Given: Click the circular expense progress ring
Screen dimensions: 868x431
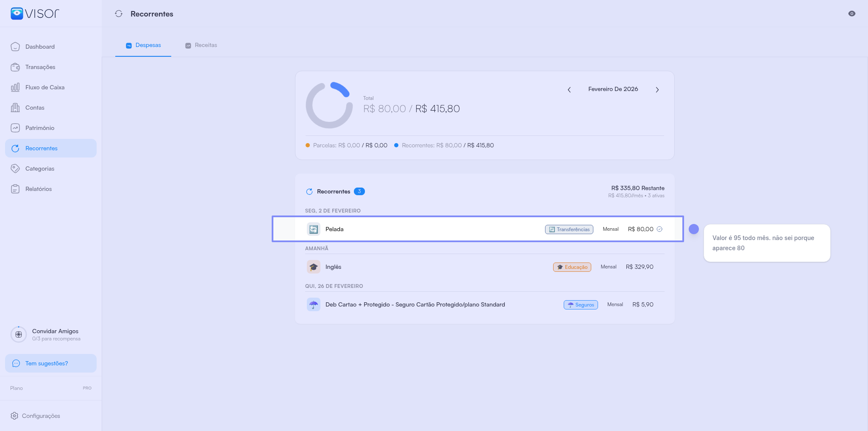Looking at the screenshot, I should point(329,105).
